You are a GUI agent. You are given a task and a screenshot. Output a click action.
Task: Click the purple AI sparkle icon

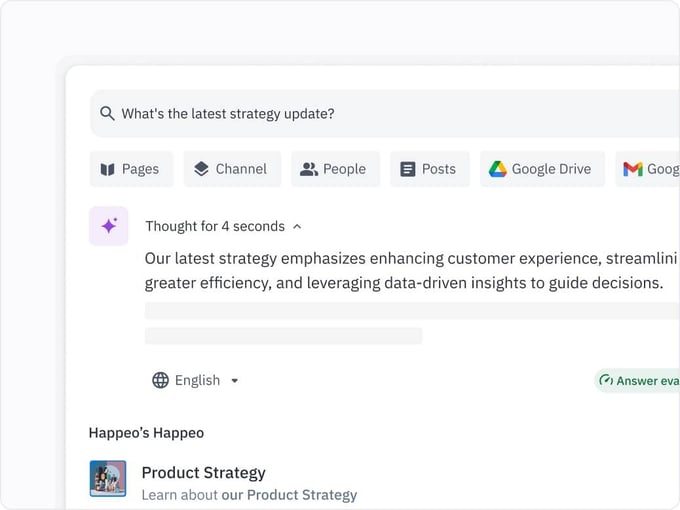point(108,226)
